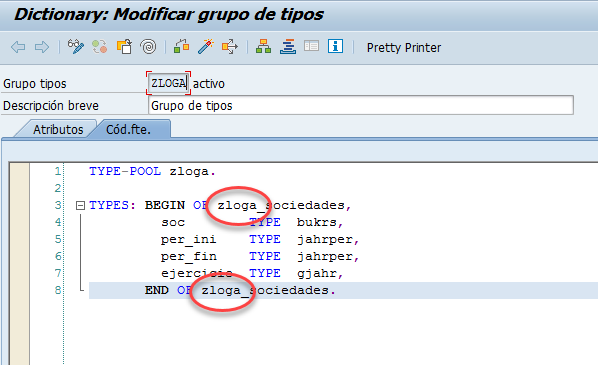Open the blue information help icon
Viewport: 598px width, 365px height.
[x=335, y=46]
